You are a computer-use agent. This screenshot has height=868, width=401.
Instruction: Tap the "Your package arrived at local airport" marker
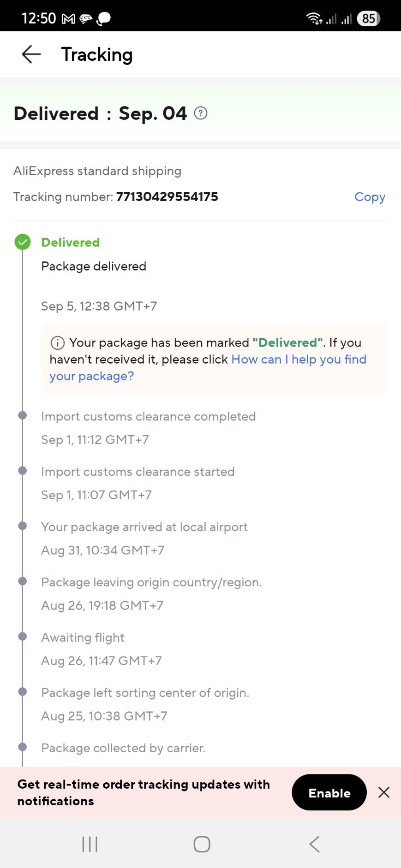point(23,526)
